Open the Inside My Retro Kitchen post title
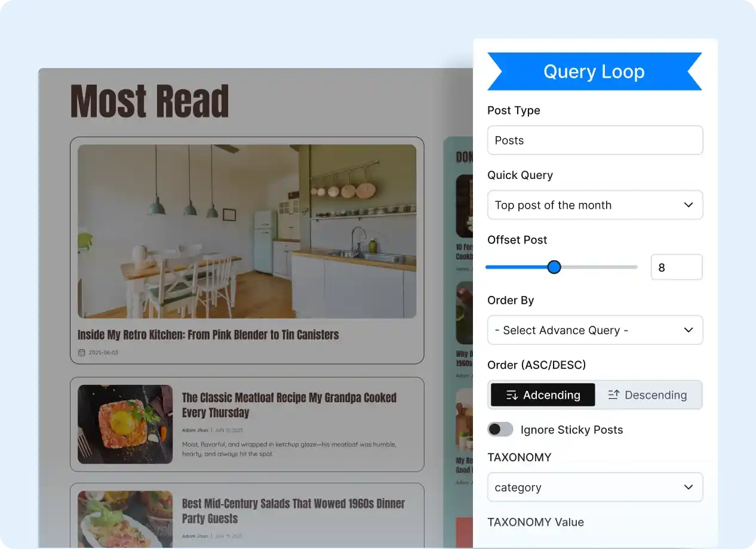 pos(208,335)
